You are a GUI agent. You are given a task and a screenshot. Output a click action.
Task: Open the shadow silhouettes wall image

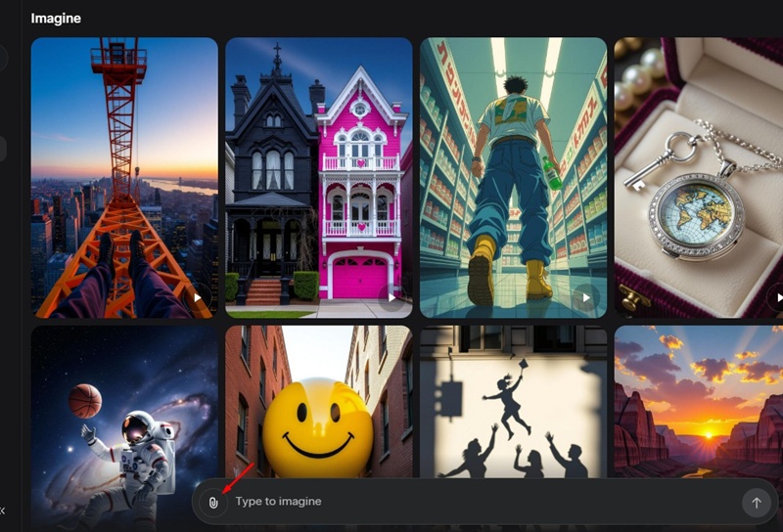click(x=513, y=402)
